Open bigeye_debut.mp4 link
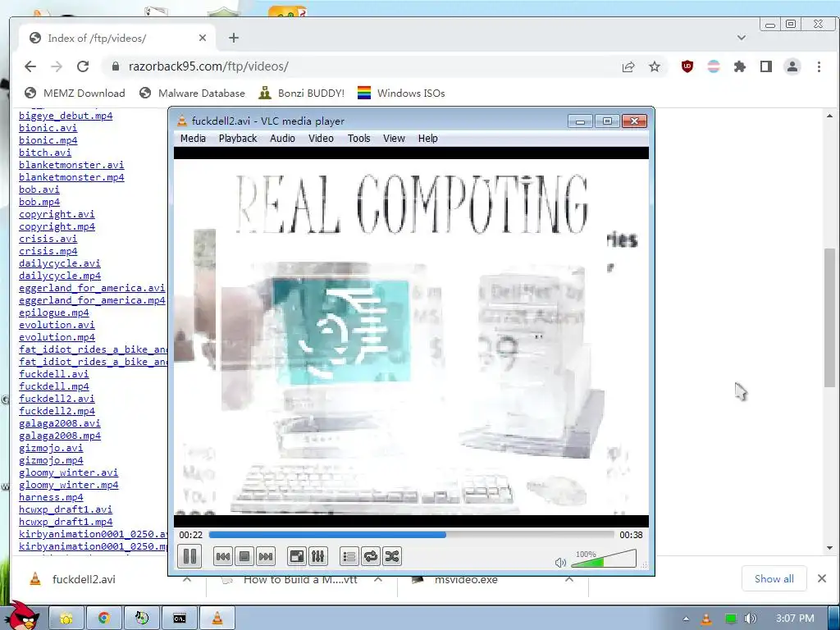Screen dimensions: 840x630 pyautogui.click(x=66, y=116)
